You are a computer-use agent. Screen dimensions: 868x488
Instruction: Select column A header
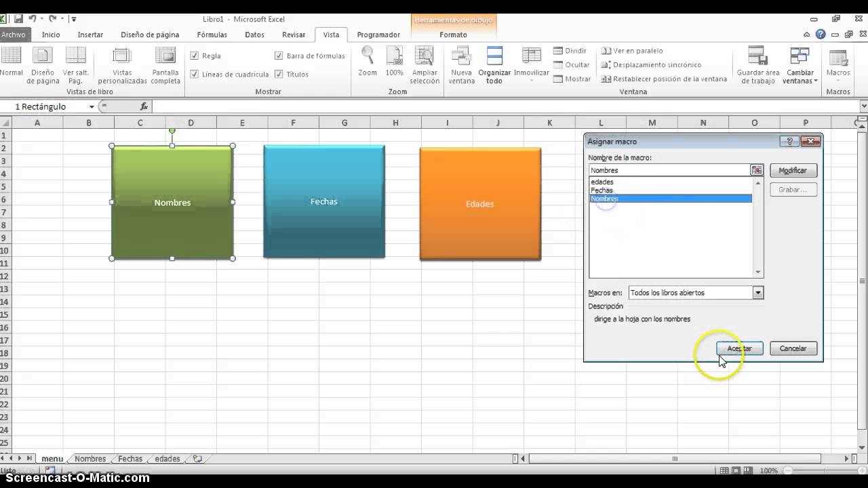point(37,123)
